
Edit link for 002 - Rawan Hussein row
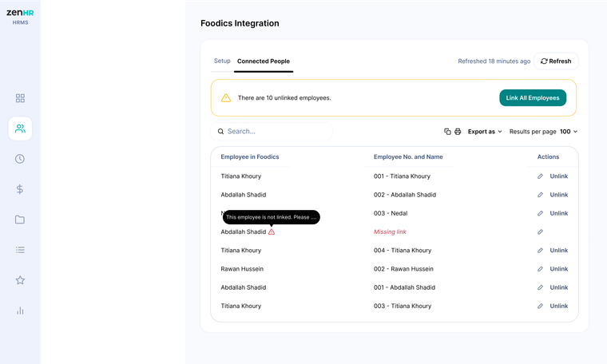(x=540, y=269)
